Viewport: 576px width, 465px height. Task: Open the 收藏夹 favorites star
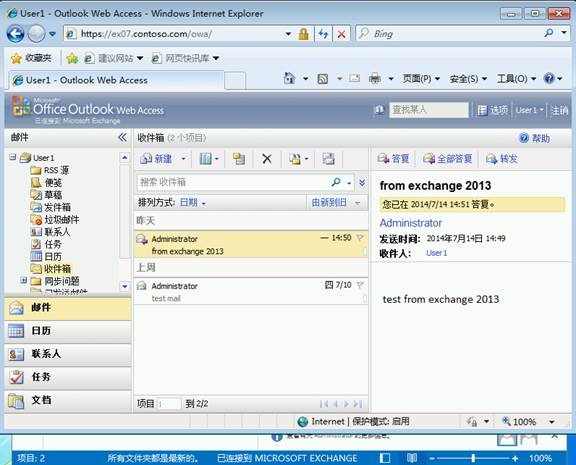point(16,58)
